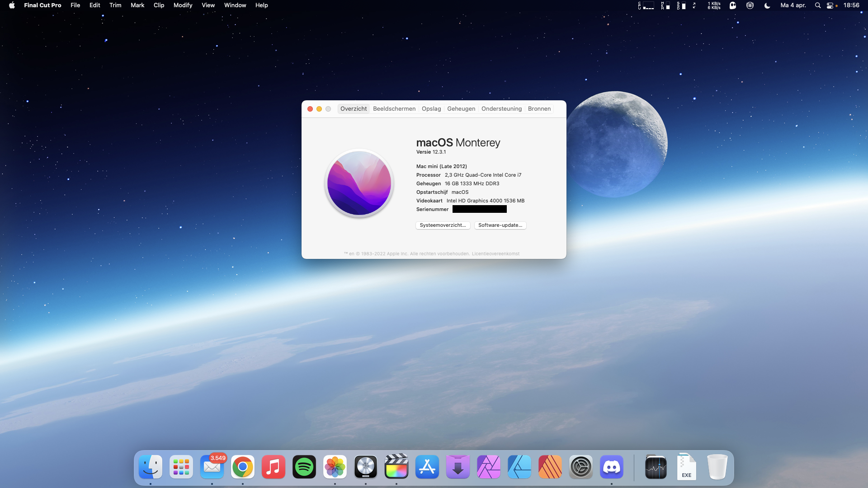The height and width of the screenshot is (488, 868).
Task: Click the Systeemoverzicht... button
Action: 443,225
